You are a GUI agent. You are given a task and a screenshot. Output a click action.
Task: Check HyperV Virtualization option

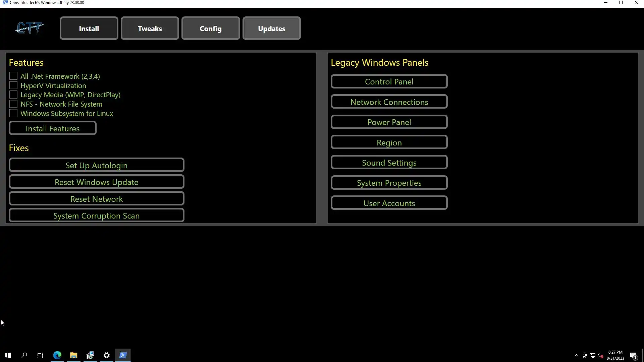(13, 85)
